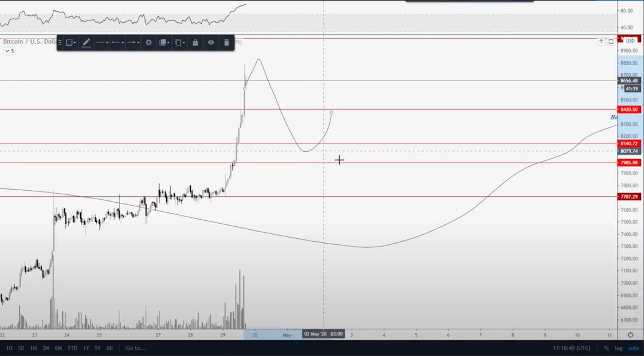The width and height of the screenshot is (644, 356).
Task: Select the YTD time range
Action: pyautogui.click(x=72, y=348)
